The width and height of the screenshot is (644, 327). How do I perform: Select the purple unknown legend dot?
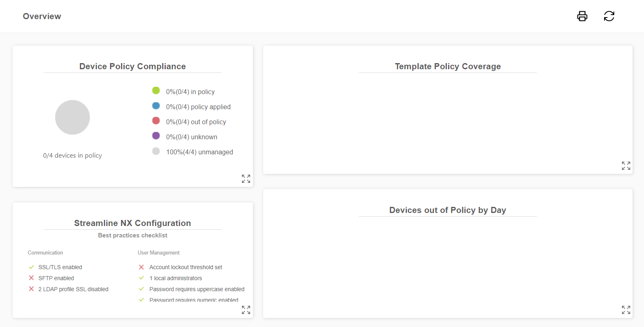click(x=156, y=136)
